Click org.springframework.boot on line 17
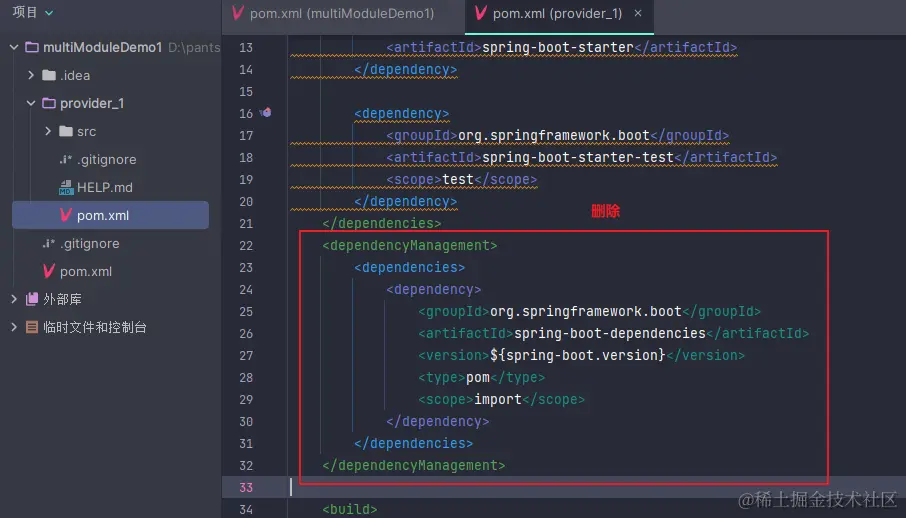 pos(554,135)
